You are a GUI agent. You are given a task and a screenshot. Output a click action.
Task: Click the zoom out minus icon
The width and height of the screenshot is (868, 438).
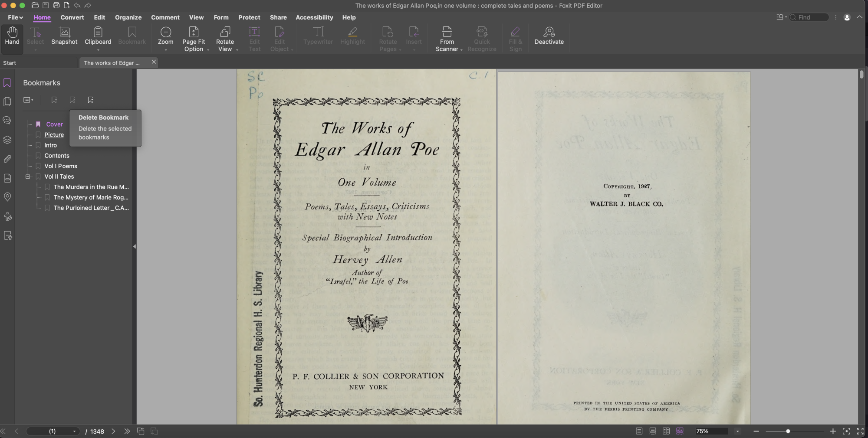point(756,431)
